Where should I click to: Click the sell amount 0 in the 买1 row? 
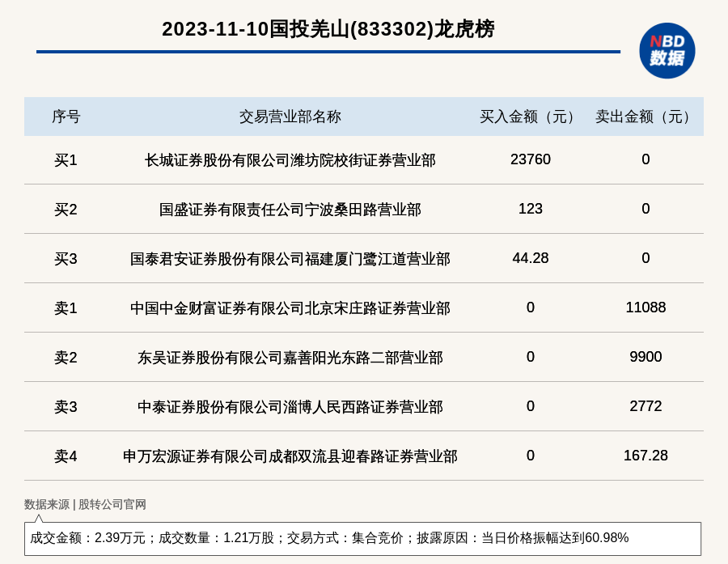coord(645,159)
